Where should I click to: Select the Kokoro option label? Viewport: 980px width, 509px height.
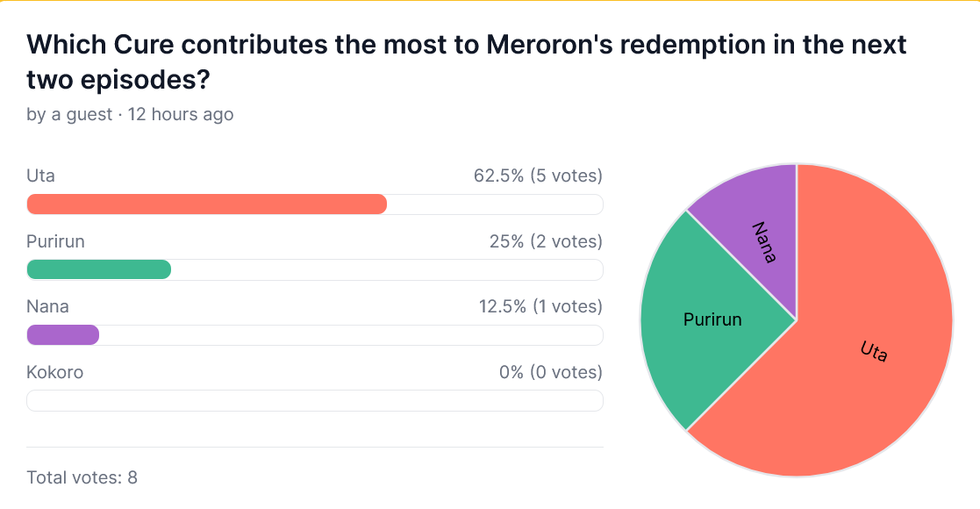pyautogui.click(x=54, y=372)
